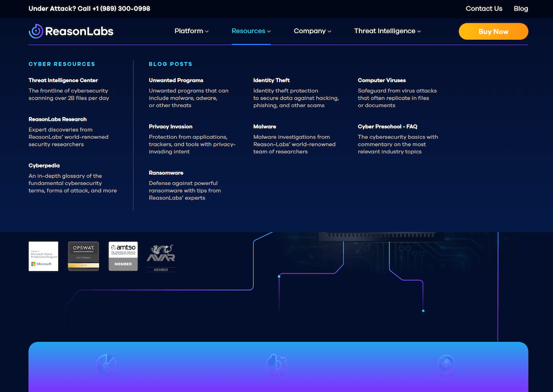The image size is (553, 392).
Task: Open the Threat Intelligence Center resource
Action: 63,79
